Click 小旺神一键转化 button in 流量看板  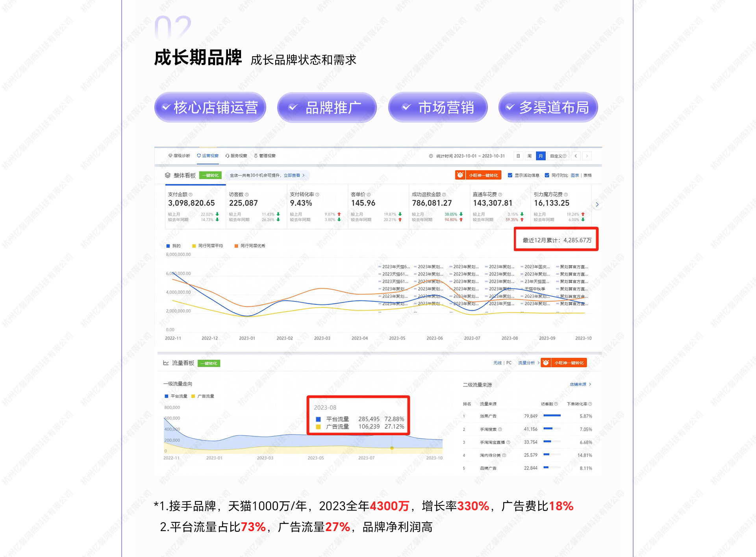click(564, 362)
